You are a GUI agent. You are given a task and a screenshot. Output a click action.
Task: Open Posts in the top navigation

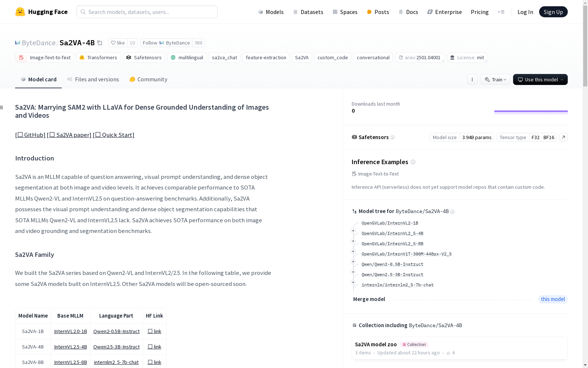pos(378,12)
